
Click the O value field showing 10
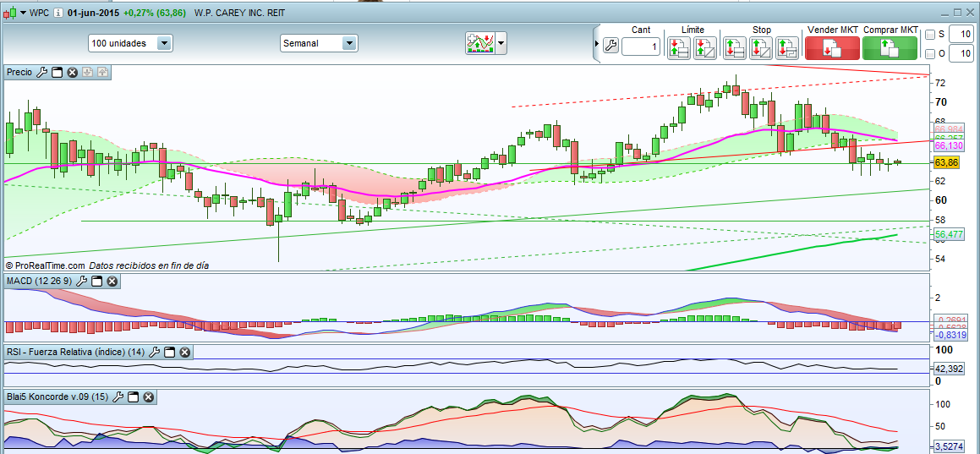coord(961,54)
